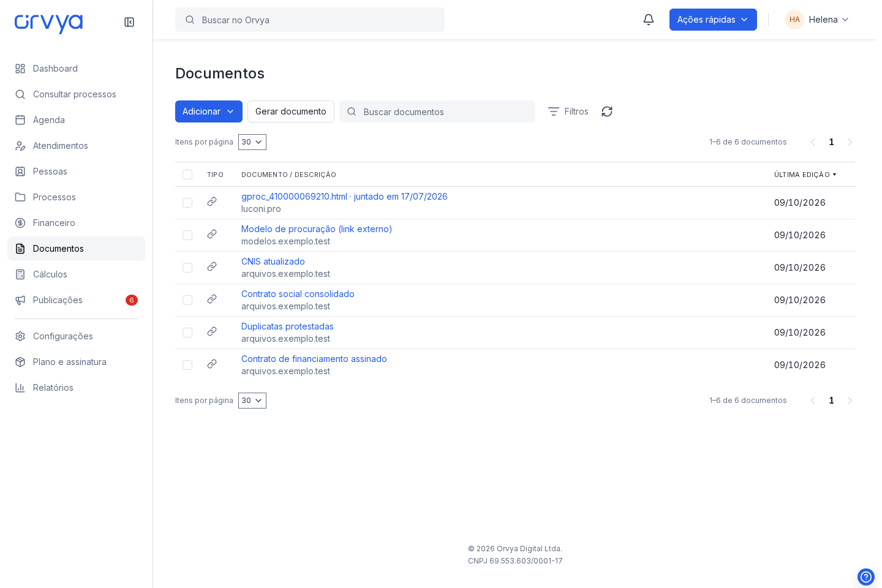
Task: Check the Contrato social consolidado checkbox
Action: pos(187,300)
